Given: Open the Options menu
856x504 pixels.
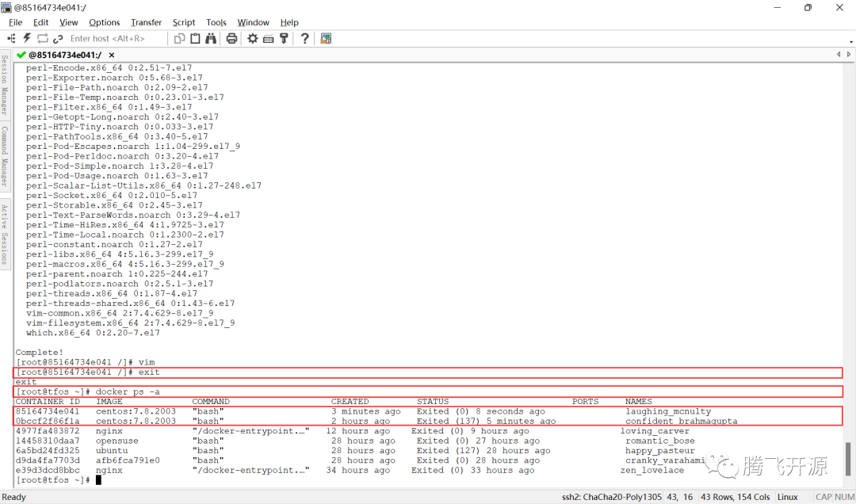Looking at the screenshot, I should pyautogui.click(x=105, y=22).
